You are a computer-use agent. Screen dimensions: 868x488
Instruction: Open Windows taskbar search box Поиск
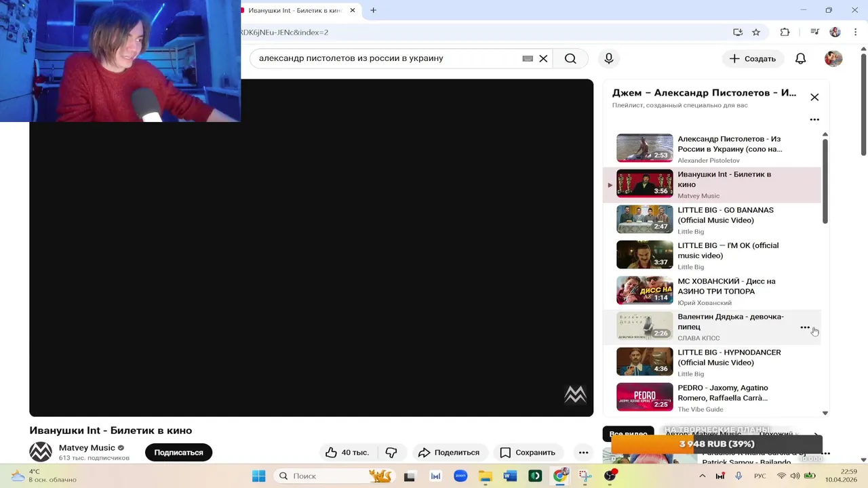tap(335, 476)
